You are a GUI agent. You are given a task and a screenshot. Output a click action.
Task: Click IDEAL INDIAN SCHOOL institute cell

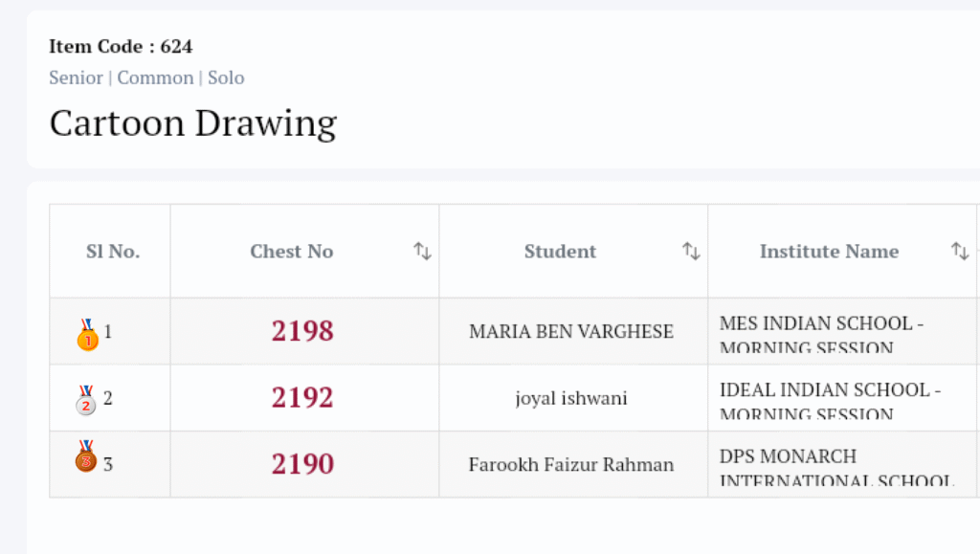pyautogui.click(x=830, y=399)
